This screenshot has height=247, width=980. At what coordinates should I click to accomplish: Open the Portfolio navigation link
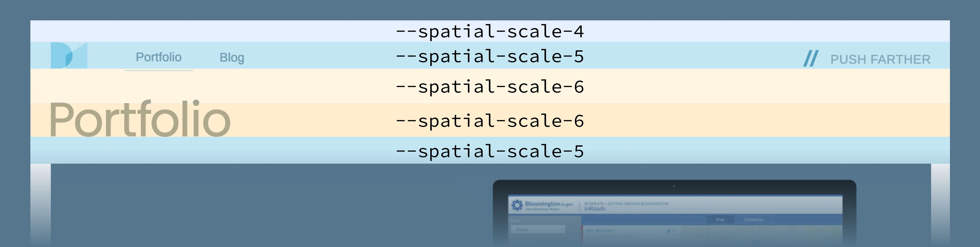[x=159, y=58]
